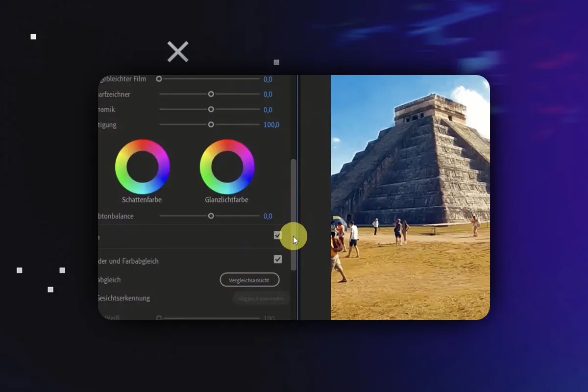
Task: Click the 'namik' slider handle
Action: 211,109
